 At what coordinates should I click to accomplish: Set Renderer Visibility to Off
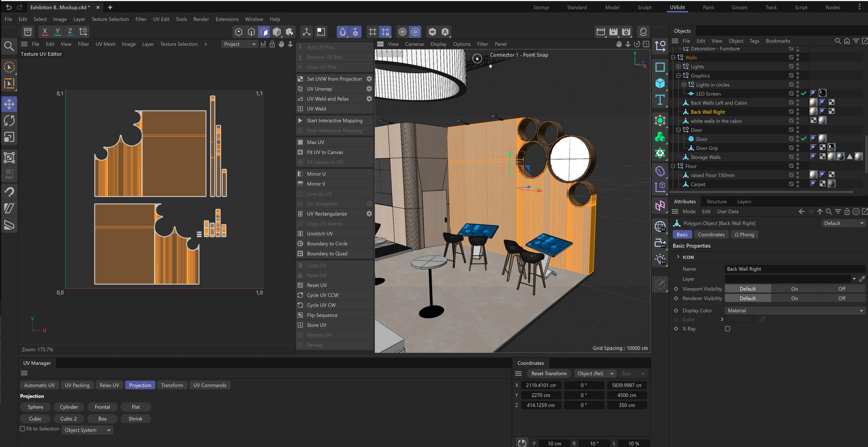841,298
